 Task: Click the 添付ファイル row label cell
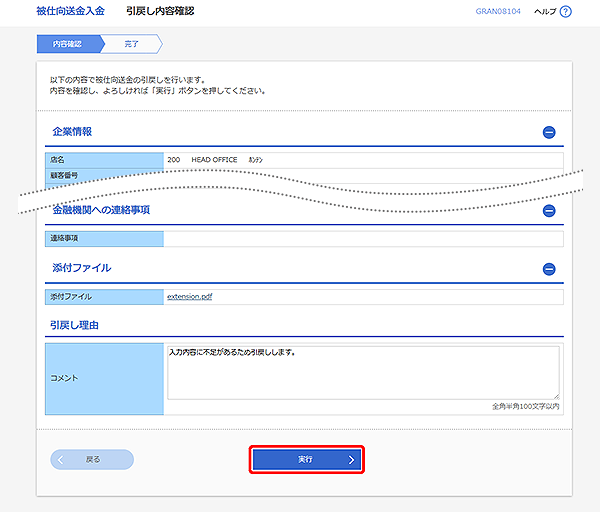[104, 297]
